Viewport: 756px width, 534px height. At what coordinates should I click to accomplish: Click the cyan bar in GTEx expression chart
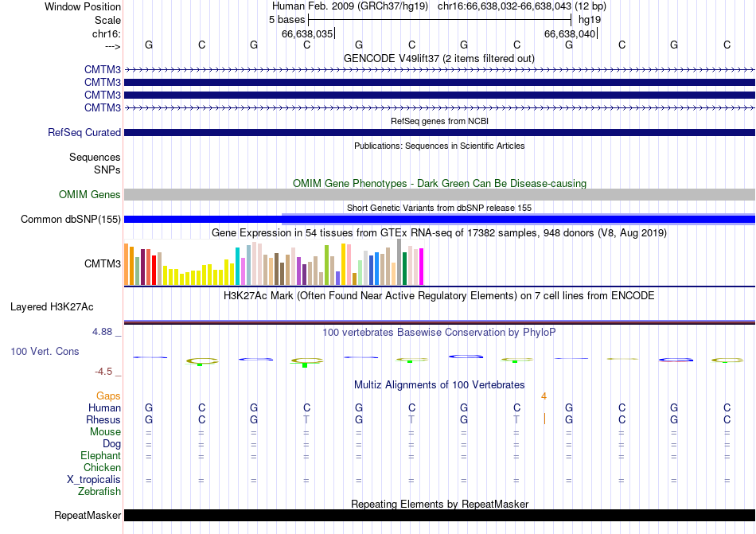237,266
